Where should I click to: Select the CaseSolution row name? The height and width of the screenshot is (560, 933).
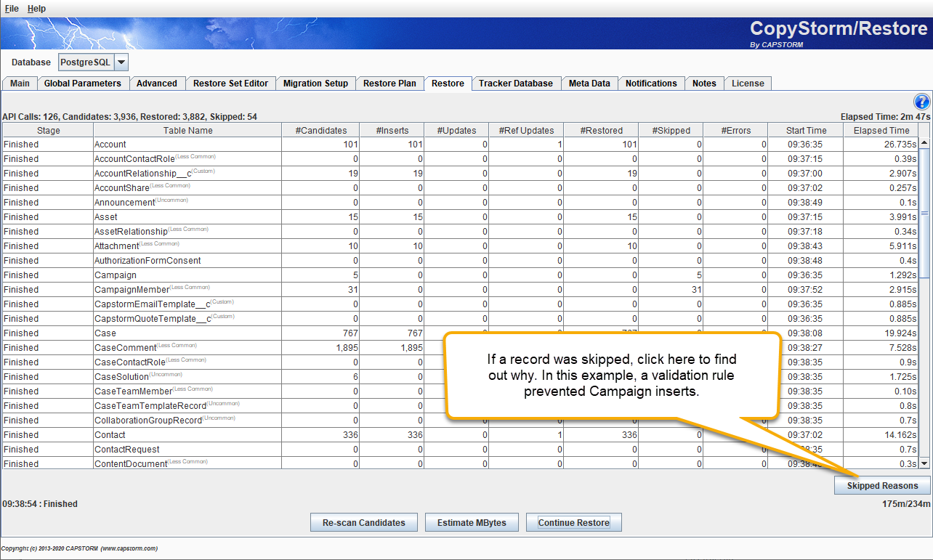point(121,377)
